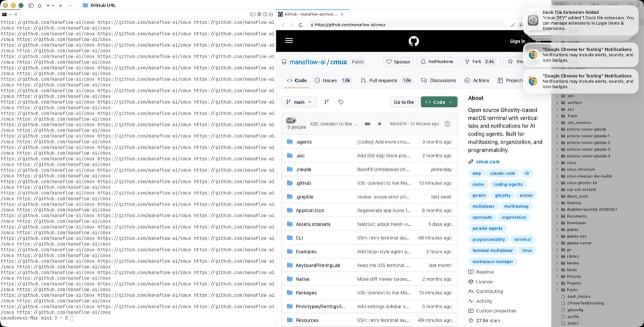
Task: Open the AppIcon.icon folder
Action: point(310,210)
